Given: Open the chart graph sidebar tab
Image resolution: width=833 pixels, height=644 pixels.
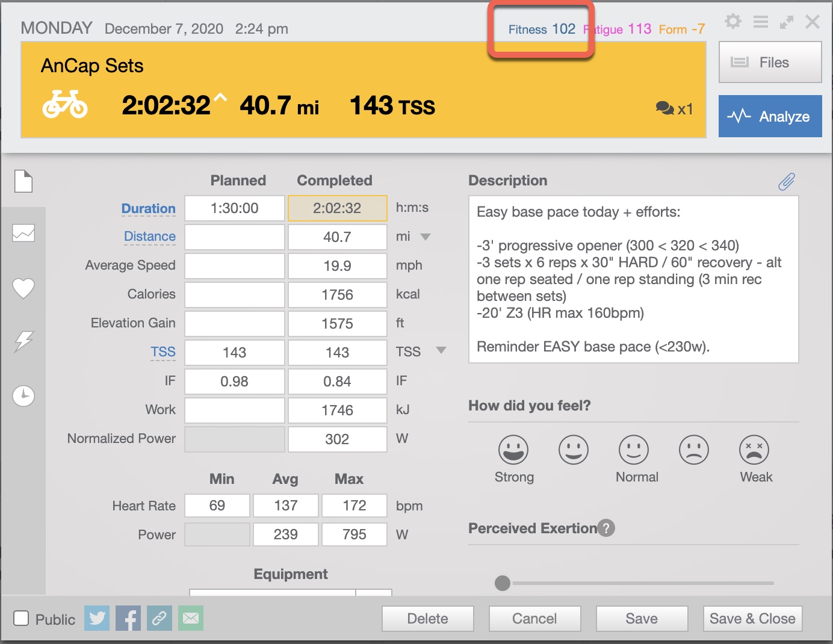Looking at the screenshot, I should [x=23, y=233].
